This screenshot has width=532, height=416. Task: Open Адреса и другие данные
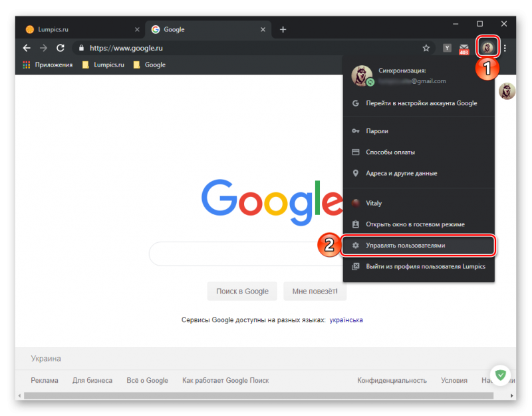point(419,173)
